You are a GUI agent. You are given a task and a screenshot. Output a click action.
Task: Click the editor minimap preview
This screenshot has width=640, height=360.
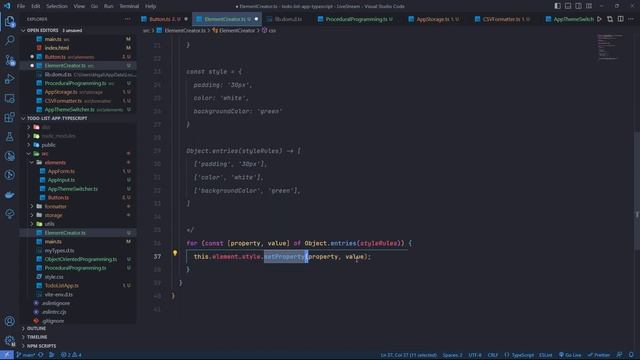pos(610,47)
